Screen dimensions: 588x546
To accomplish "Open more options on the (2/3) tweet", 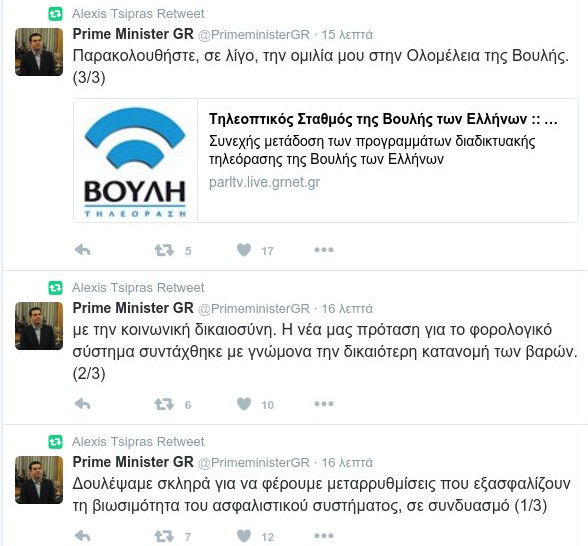I will point(324,404).
